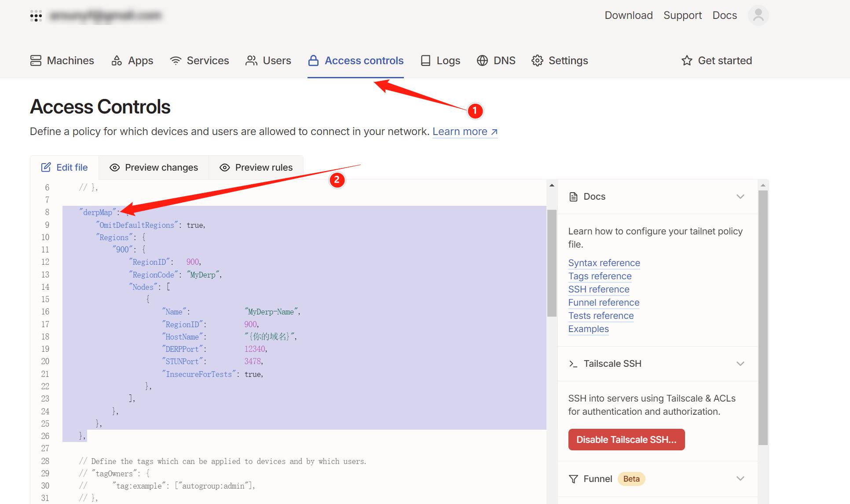Open the Logs tab
Viewport: 850px width, 504px height.
pyautogui.click(x=440, y=61)
